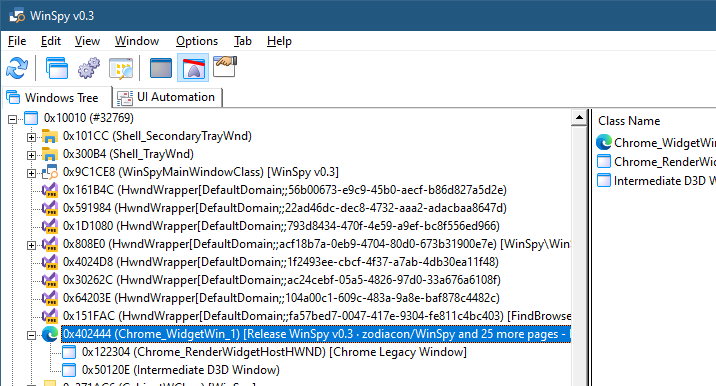Click folder icon of Shell_TrayWnd

(50, 154)
